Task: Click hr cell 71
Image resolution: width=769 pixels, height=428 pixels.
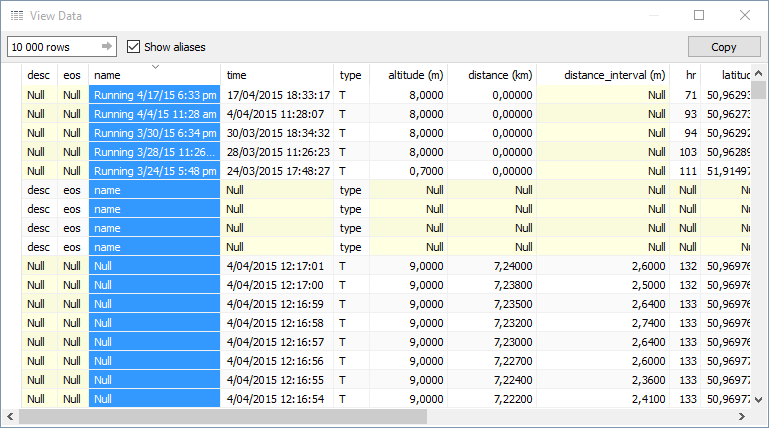Action: pyautogui.click(x=685, y=95)
